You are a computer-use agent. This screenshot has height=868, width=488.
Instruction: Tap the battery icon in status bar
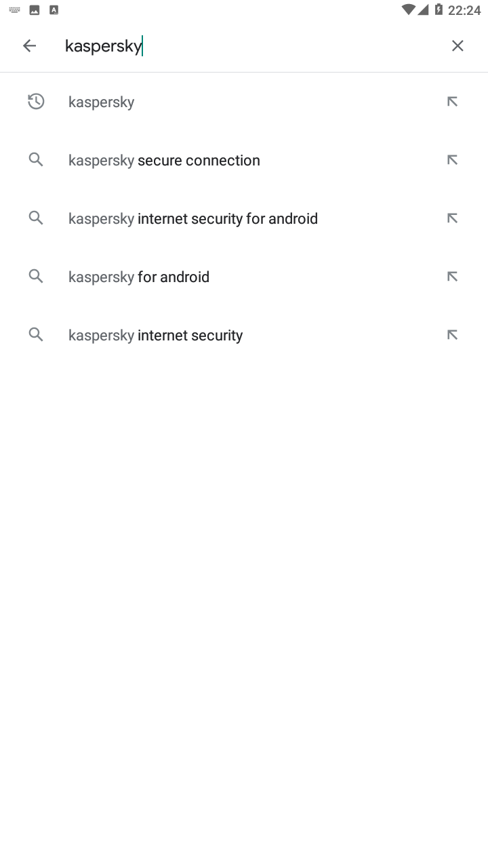pyautogui.click(x=439, y=9)
